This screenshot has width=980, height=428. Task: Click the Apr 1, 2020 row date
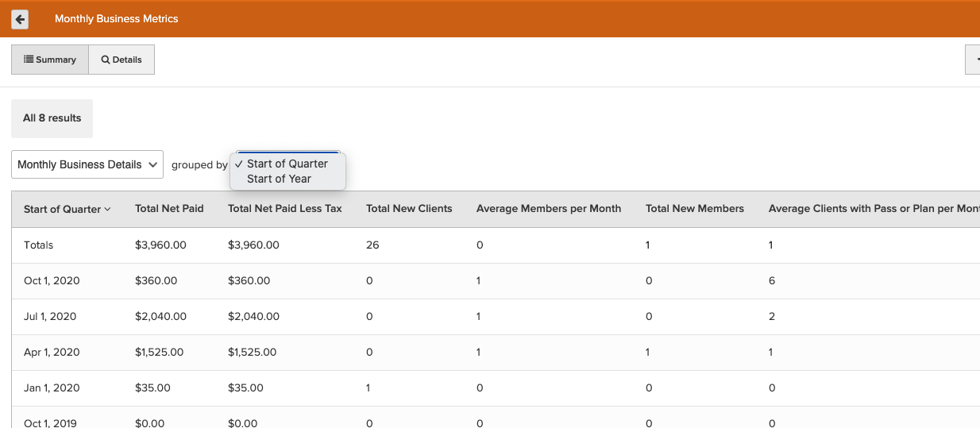point(52,353)
